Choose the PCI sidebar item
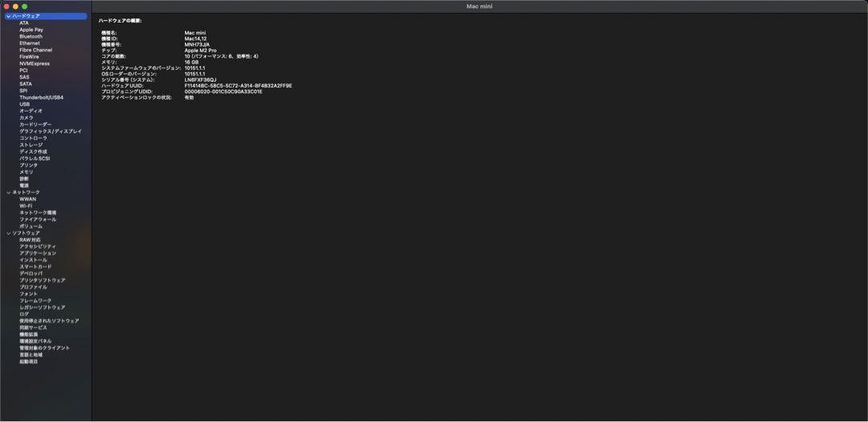Screen dimensions: 868x422 tap(23, 71)
